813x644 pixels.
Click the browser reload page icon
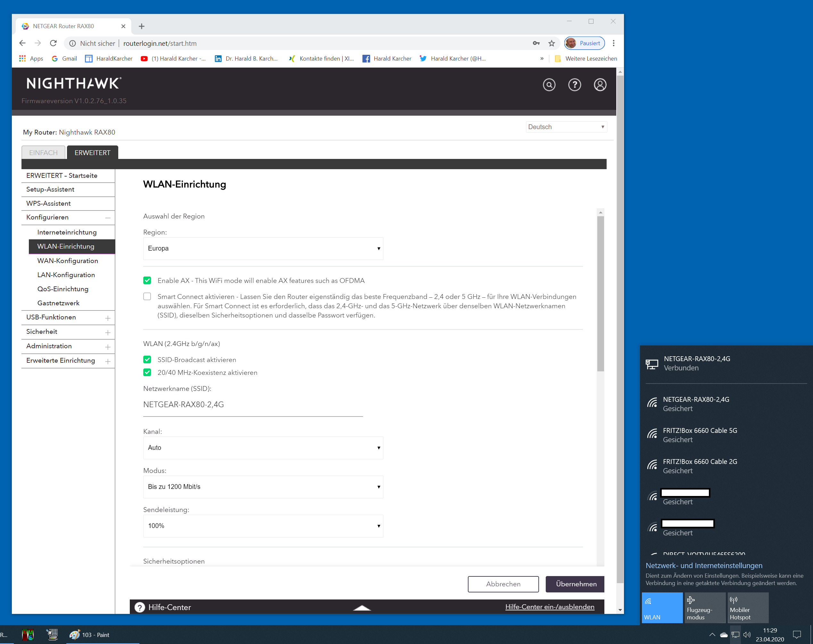(x=53, y=43)
